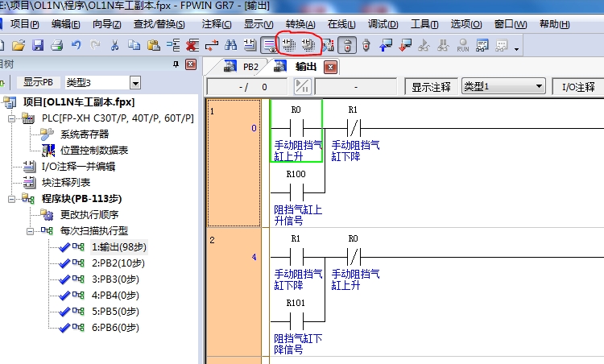
Task: Toggle the highlighted online/offline PLC icon
Action: pos(346,45)
